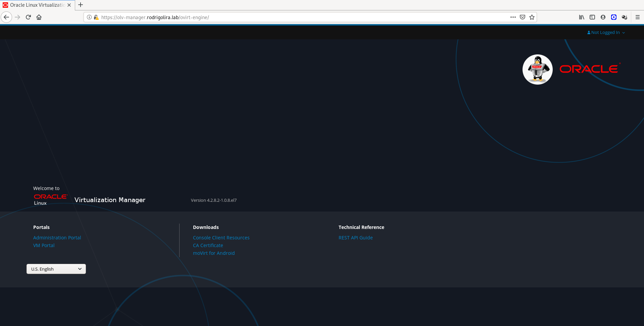Open a new browser tab
This screenshot has height=326, width=644.
coord(81,5)
